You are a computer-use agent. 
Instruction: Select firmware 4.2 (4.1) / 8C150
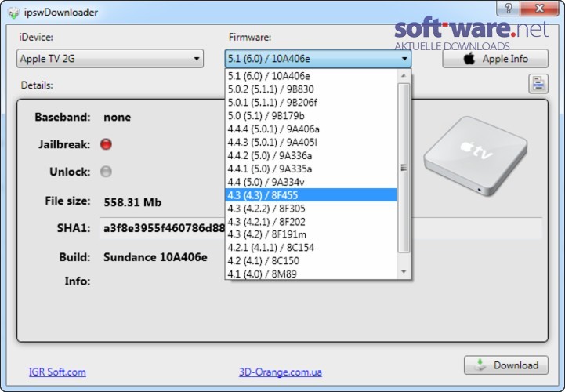pyautogui.click(x=311, y=261)
